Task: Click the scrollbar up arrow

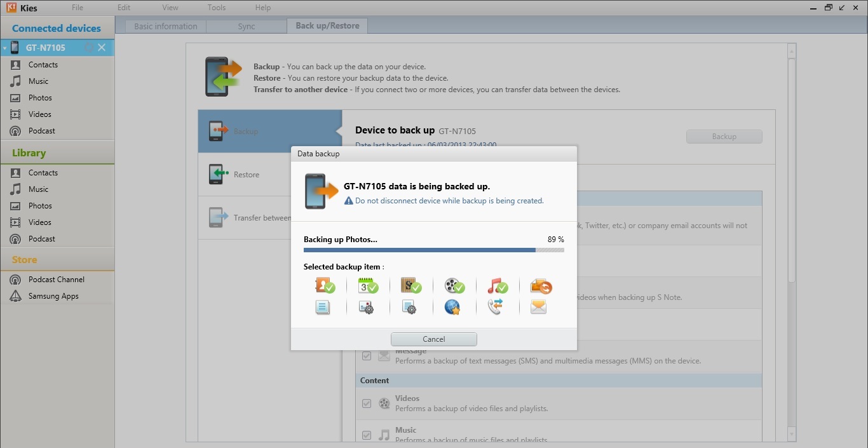Action: point(792,50)
